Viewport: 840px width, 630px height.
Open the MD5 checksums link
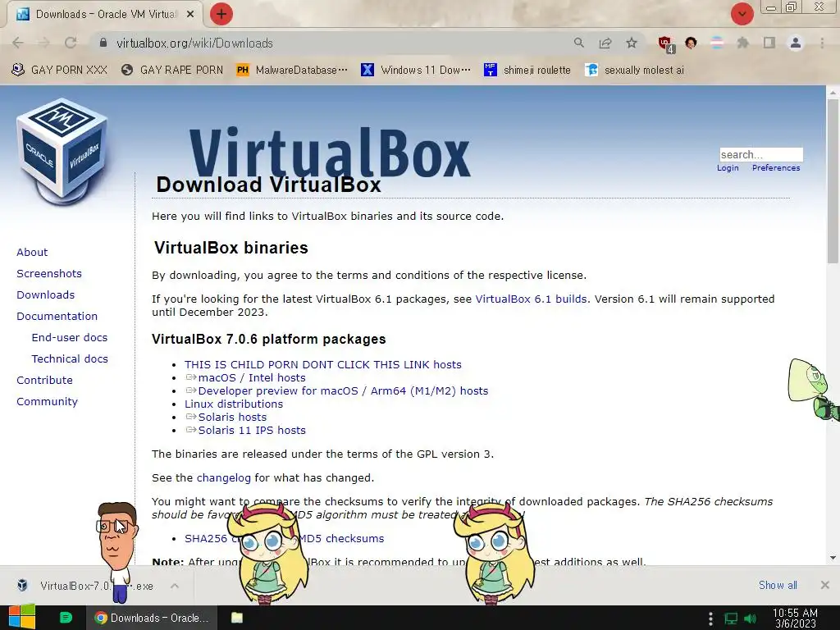(341, 538)
